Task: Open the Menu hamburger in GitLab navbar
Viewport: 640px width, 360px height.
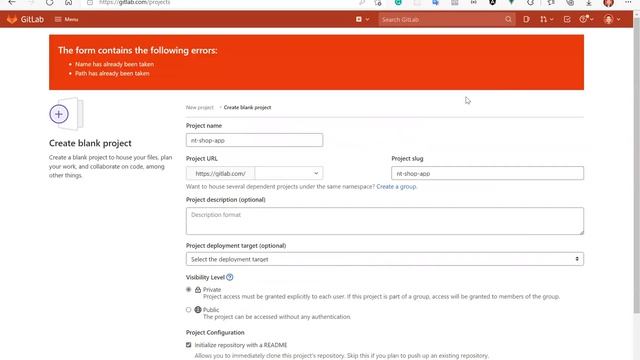Action: (x=66, y=19)
